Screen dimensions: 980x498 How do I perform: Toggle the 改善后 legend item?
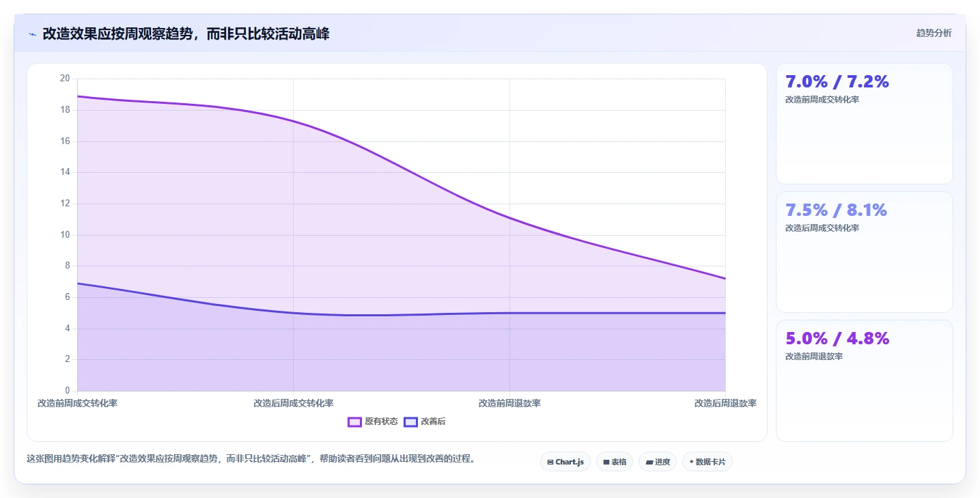[425, 421]
